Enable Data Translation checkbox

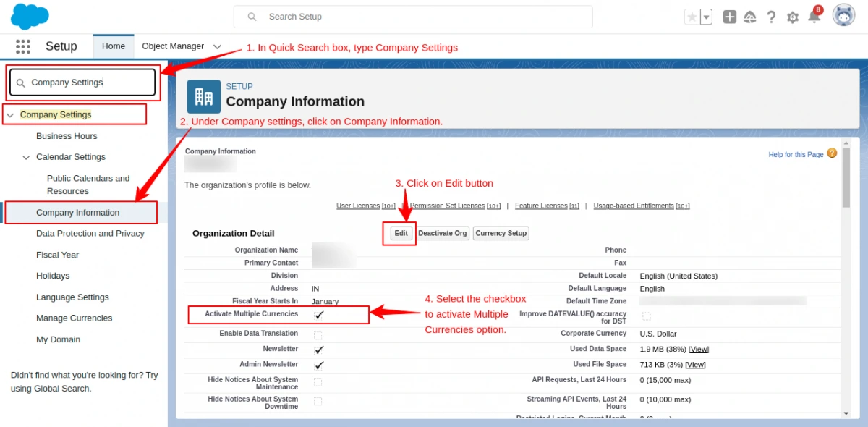coord(317,333)
